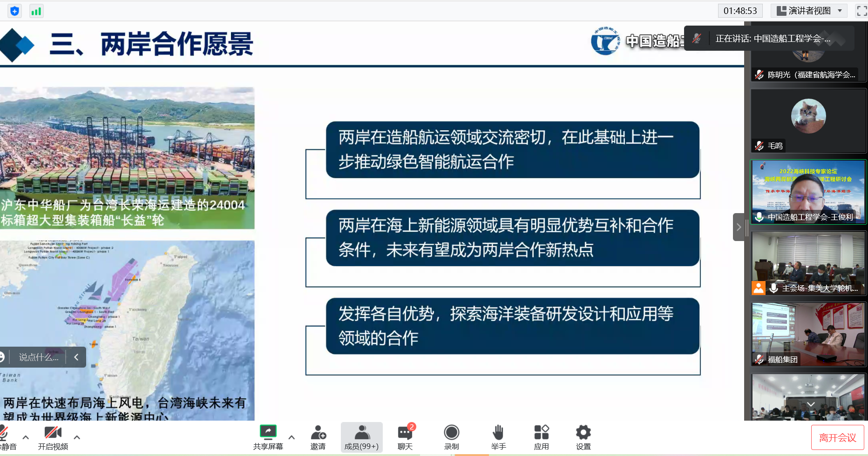Image resolution: width=868 pixels, height=456 pixels.
Task: Click the 海洋装备研发设计 text box
Action: coord(513,326)
